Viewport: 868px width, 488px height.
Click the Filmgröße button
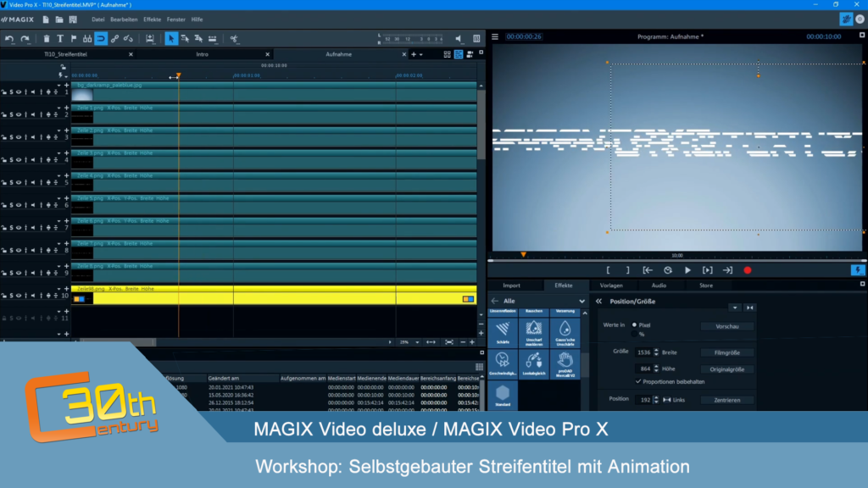click(726, 352)
